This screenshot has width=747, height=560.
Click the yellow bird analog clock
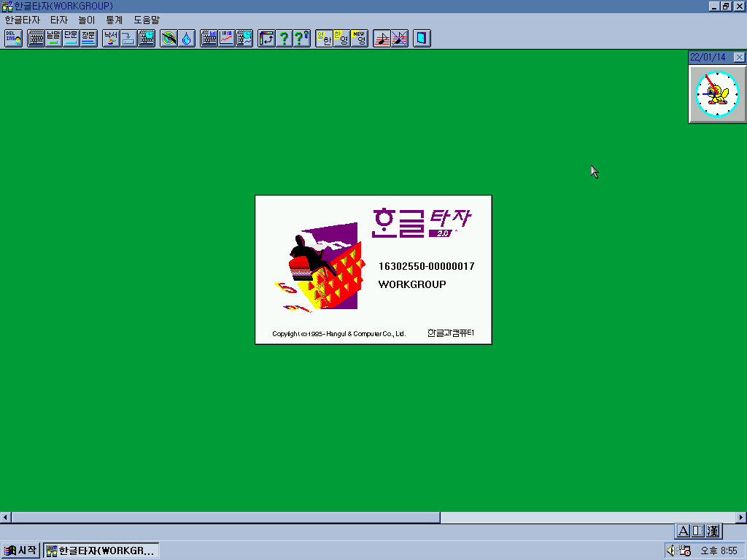tap(717, 94)
